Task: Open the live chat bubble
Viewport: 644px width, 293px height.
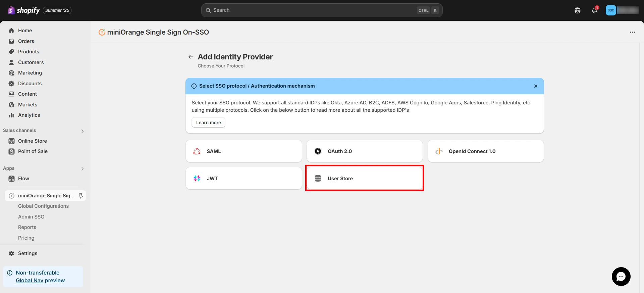Action: [x=621, y=277]
